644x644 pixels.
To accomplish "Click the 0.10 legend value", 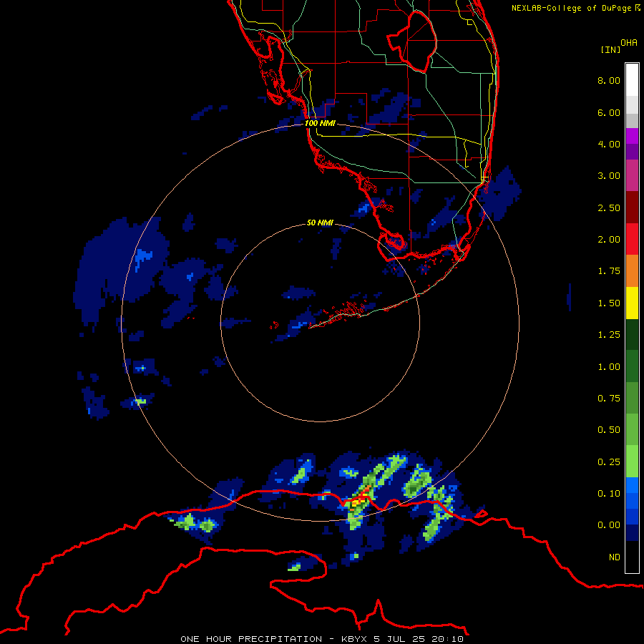I will pos(609,494).
